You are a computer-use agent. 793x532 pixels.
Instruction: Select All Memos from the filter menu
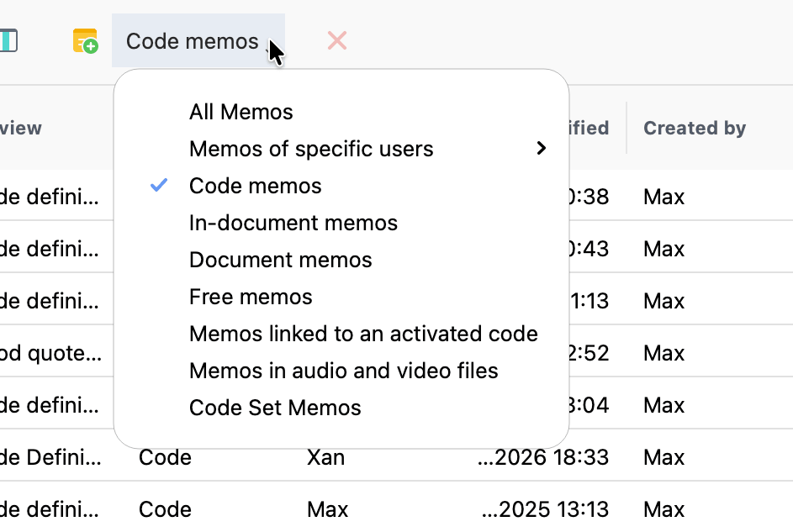[x=241, y=111]
